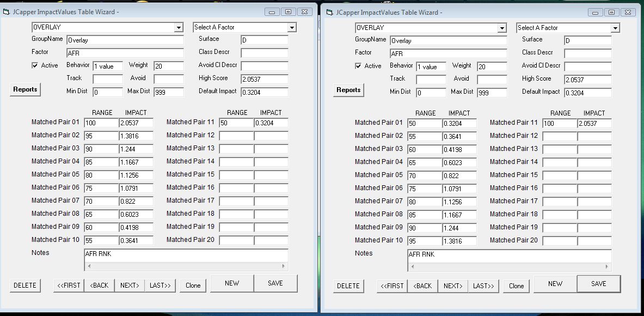Click <BACK in the left window
644x316 pixels.
pyautogui.click(x=99, y=285)
